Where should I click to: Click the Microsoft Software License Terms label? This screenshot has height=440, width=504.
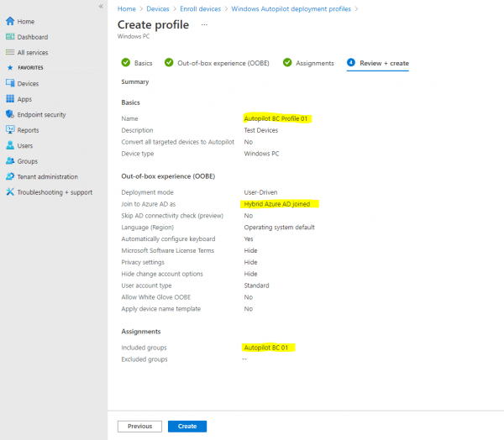168,251
